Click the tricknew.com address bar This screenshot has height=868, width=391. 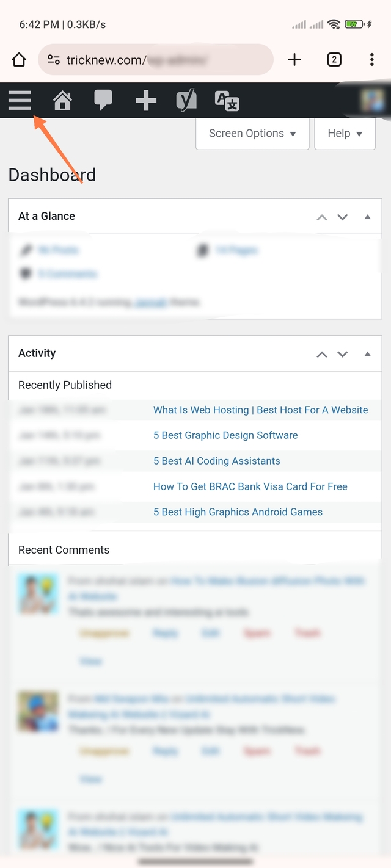156,60
